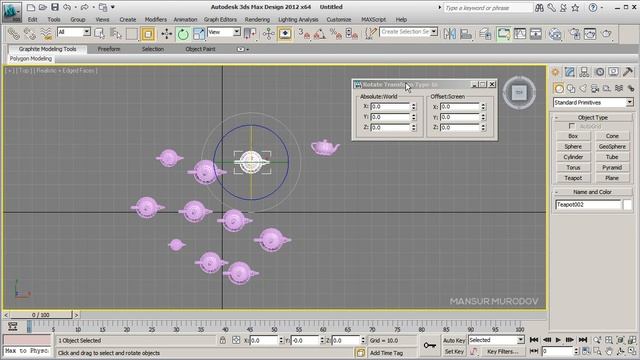
Task: Choose the Select and Uniform Scale tool
Action: point(199,33)
